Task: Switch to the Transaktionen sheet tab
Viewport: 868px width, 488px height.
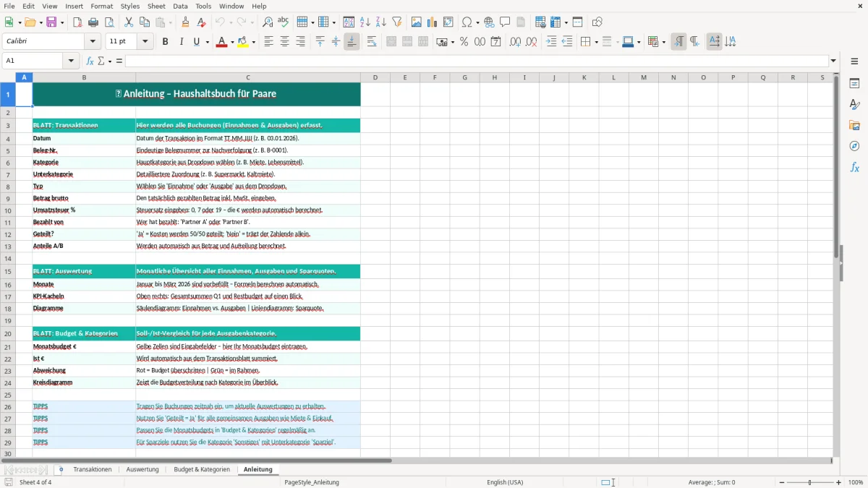Action: point(93,470)
